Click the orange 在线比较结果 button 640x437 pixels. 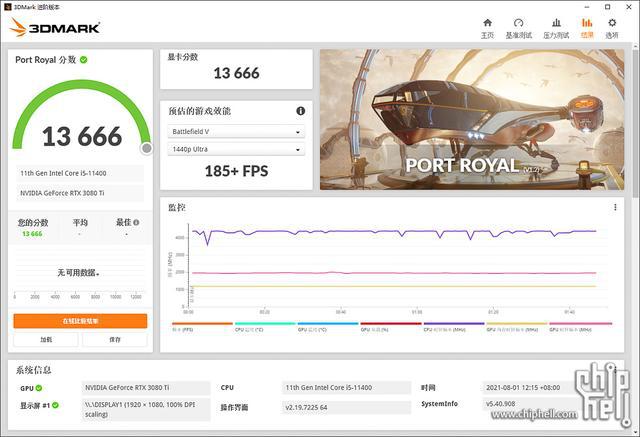pyautogui.click(x=80, y=321)
